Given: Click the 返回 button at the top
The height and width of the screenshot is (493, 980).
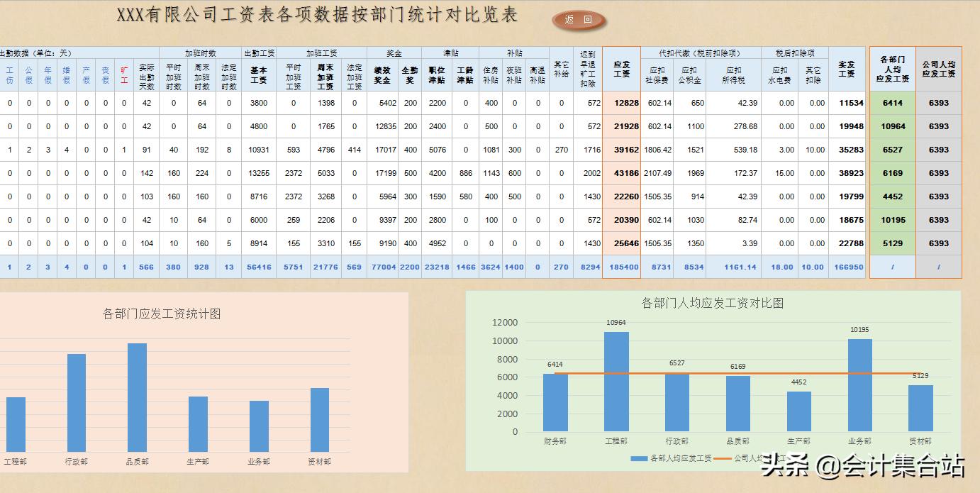Looking at the screenshot, I should (x=577, y=21).
